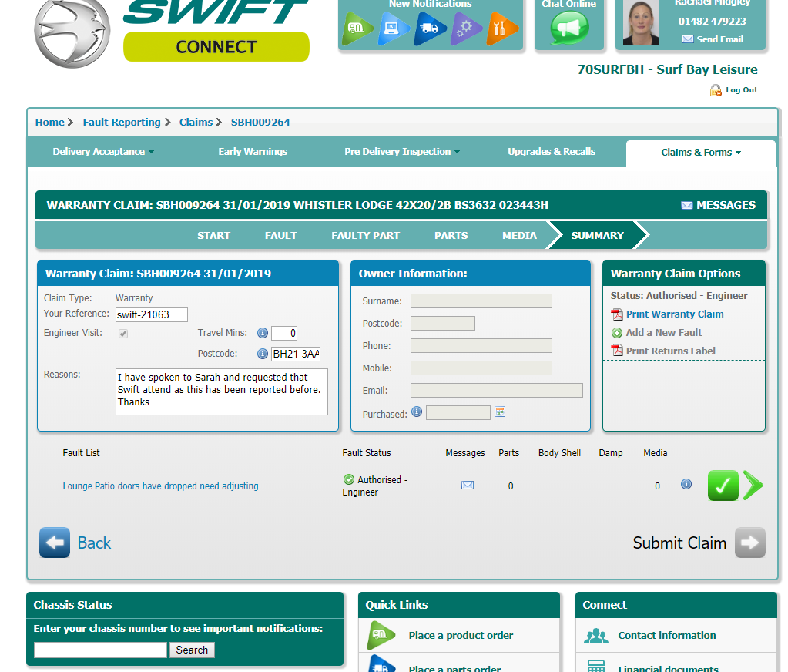
Task: Click Send Email envelope icon
Action: click(x=688, y=39)
